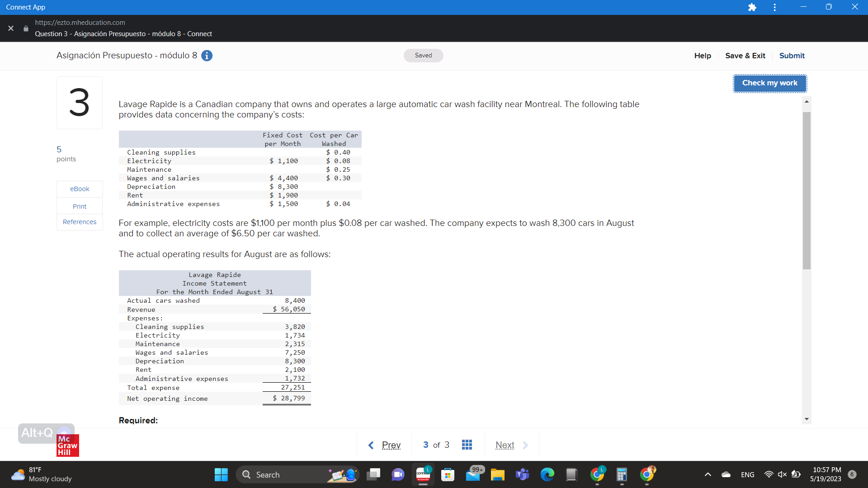Click the extensions puzzle icon

coord(752,7)
